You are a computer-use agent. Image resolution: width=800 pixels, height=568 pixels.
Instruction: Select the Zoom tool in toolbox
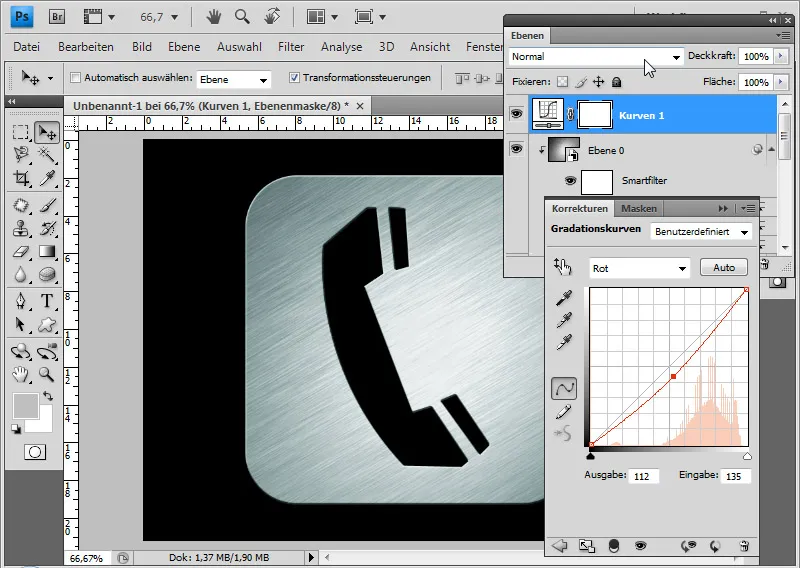click(x=47, y=375)
